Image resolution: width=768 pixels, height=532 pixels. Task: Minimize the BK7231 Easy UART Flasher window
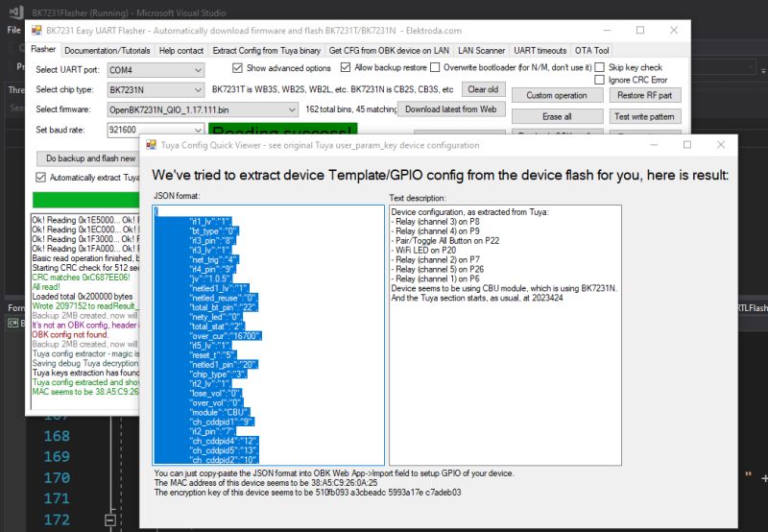pyautogui.click(x=608, y=31)
